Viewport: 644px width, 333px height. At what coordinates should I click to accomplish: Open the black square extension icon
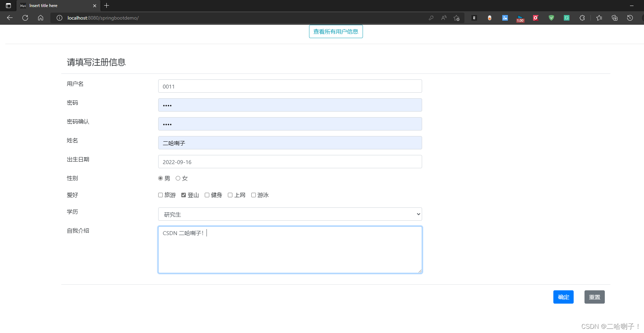tap(474, 18)
